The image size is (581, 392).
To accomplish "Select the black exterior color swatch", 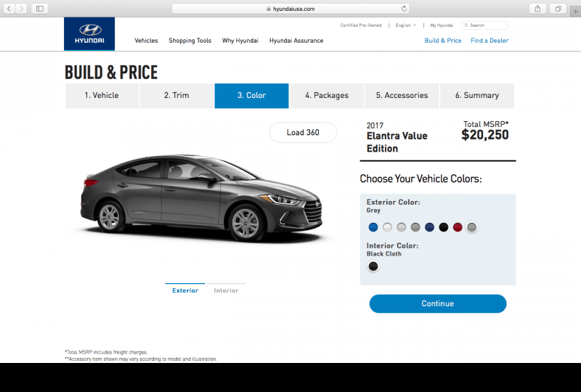I will coord(444,227).
